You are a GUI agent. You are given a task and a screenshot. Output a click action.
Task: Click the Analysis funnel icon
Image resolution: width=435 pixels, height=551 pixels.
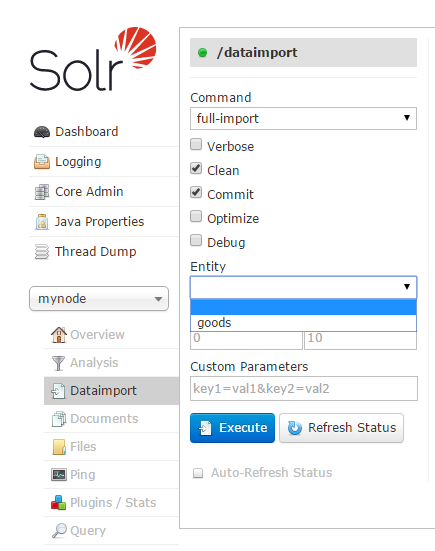[x=58, y=363]
